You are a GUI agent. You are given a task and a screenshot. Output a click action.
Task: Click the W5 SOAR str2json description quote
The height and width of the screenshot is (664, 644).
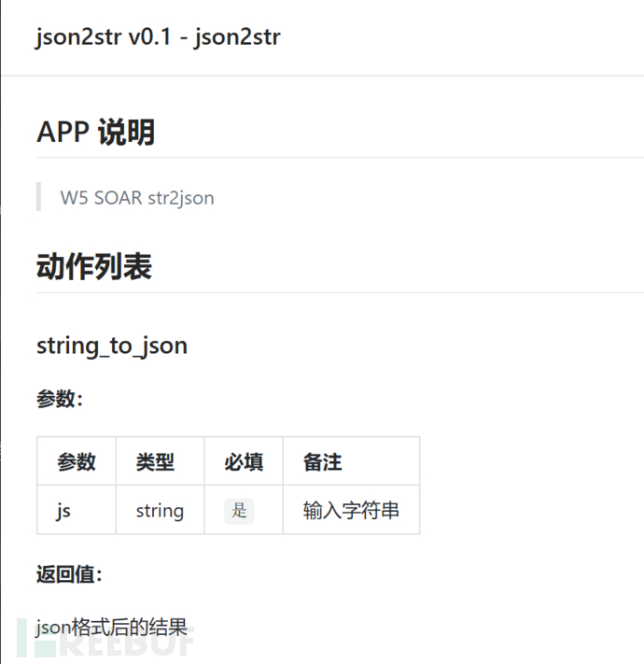point(137,198)
